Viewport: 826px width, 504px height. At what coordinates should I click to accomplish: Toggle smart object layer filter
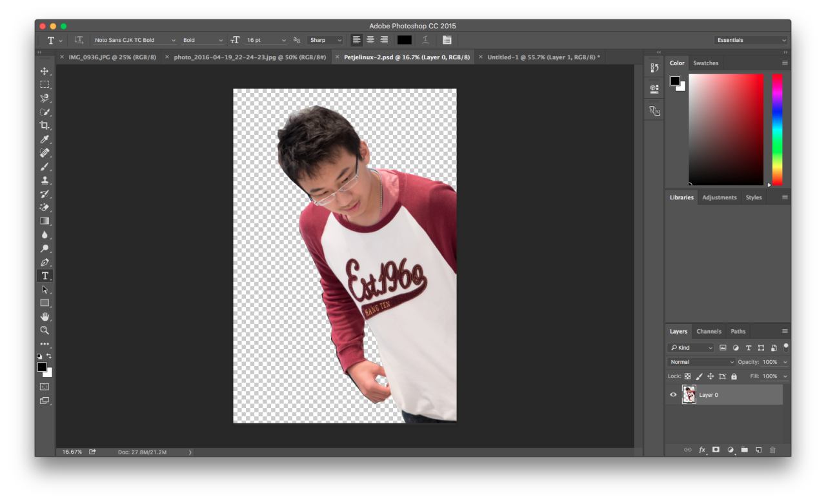point(774,348)
